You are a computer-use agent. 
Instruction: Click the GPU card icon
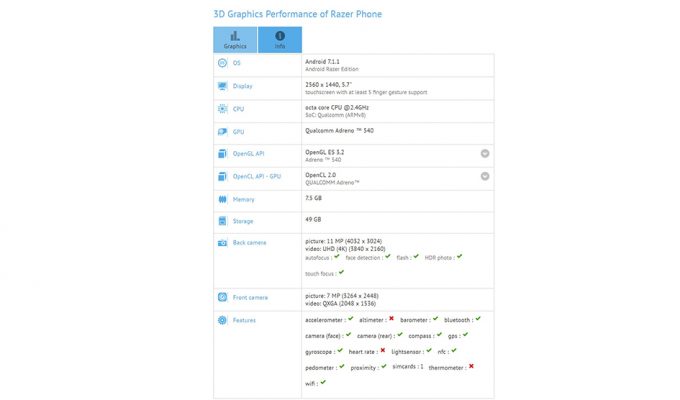coord(222,131)
